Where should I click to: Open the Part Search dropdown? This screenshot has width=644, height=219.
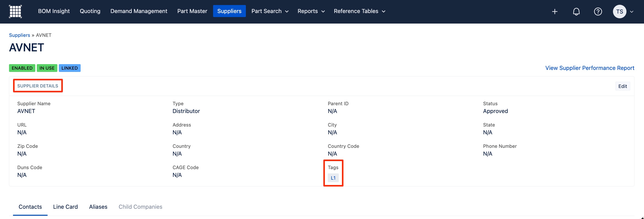270,11
